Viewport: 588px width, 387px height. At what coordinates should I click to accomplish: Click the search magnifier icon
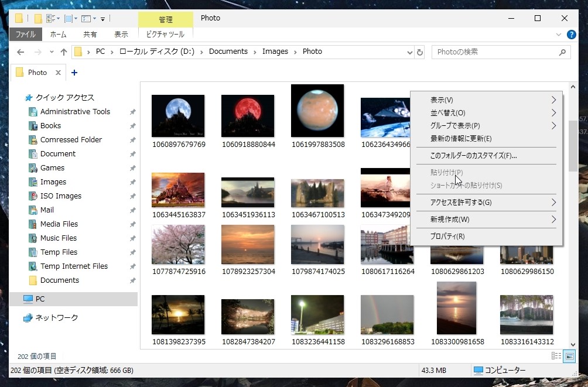click(562, 52)
